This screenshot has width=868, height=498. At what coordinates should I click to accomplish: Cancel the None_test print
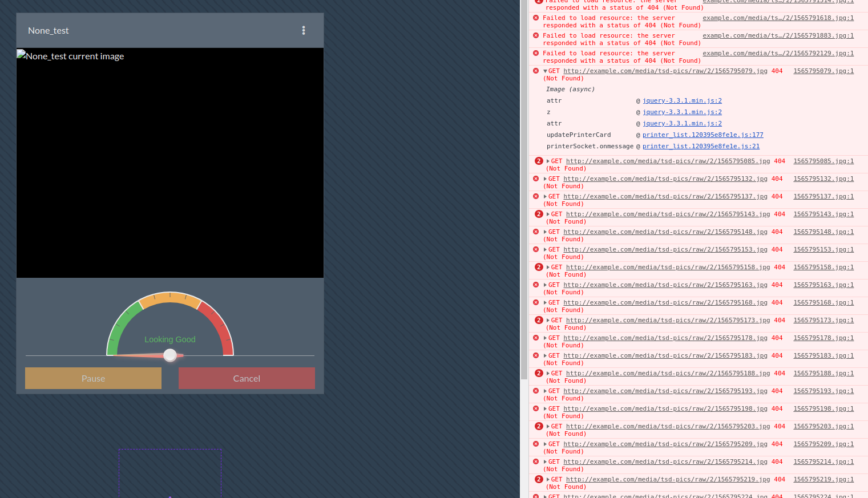click(247, 378)
